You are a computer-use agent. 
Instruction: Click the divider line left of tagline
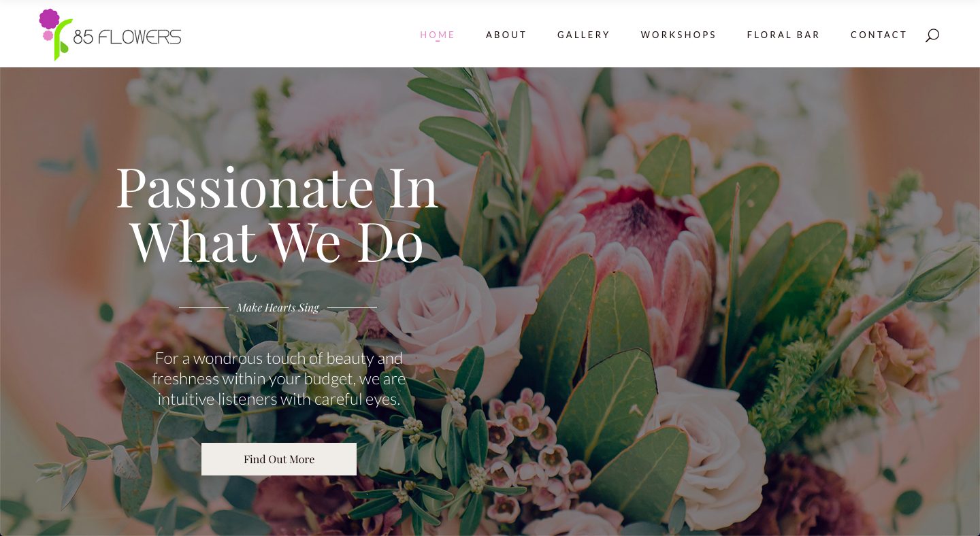tap(203, 307)
